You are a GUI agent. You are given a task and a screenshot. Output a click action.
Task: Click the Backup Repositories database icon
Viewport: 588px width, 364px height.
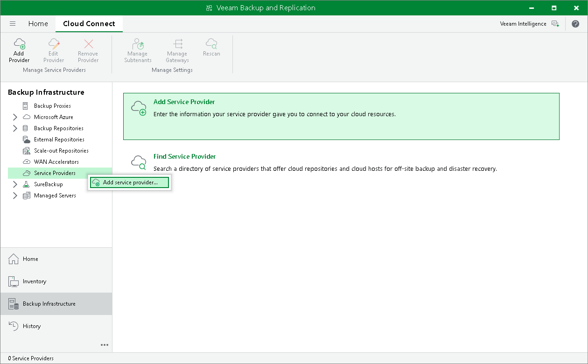(26, 128)
